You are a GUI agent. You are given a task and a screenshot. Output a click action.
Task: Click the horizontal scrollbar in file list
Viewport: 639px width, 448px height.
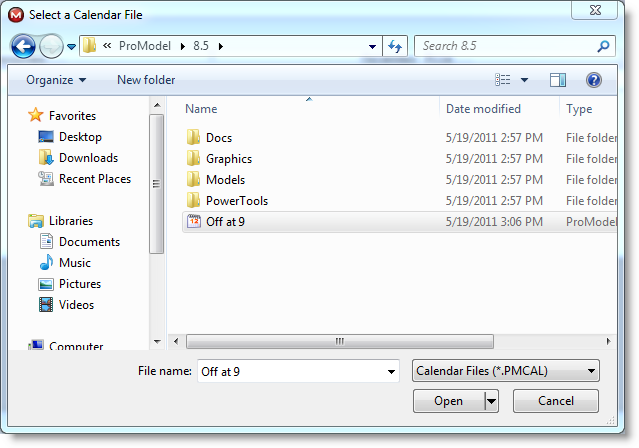pos(340,341)
